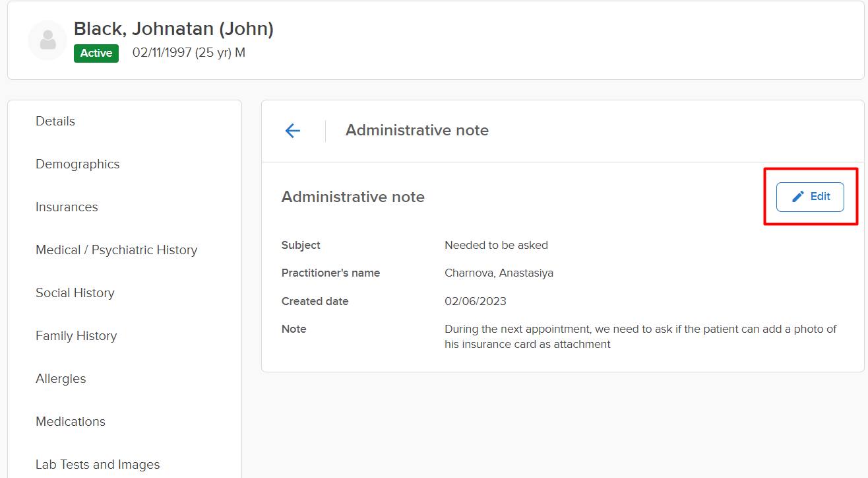Click patient name Black, Johnatan (John)
The image size is (868, 478).
(x=173, y=29)
